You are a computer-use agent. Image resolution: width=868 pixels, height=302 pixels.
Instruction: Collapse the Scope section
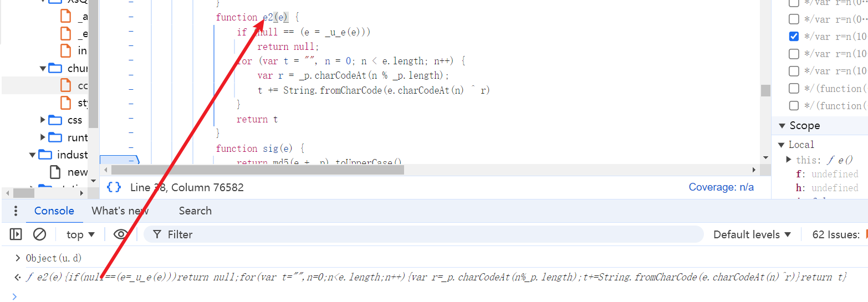point(782,126)
